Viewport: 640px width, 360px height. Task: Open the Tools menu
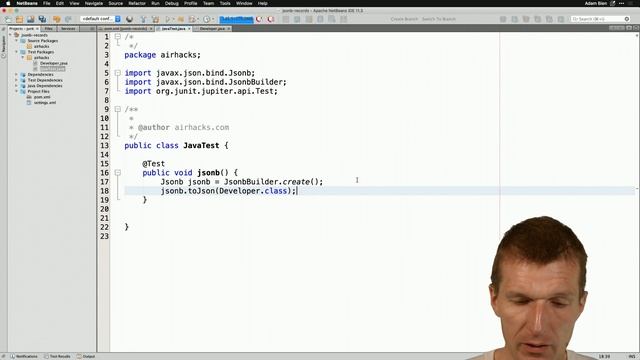coord(225,3)
